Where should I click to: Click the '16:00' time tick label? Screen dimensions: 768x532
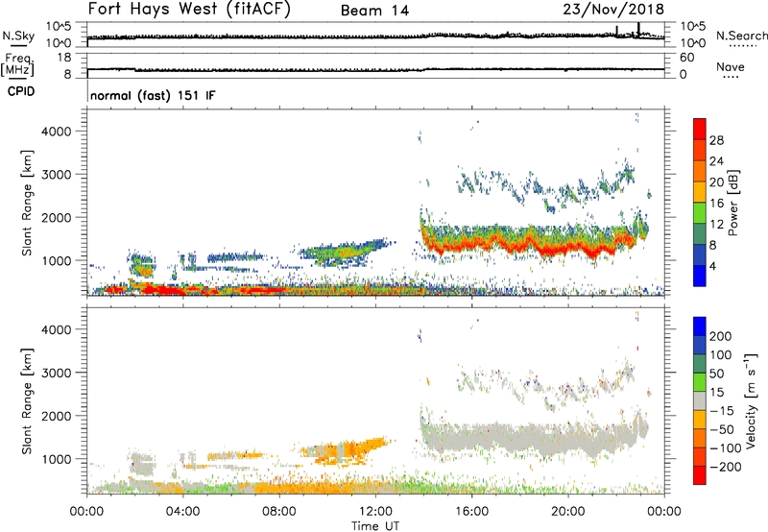(x=471, y=512)
